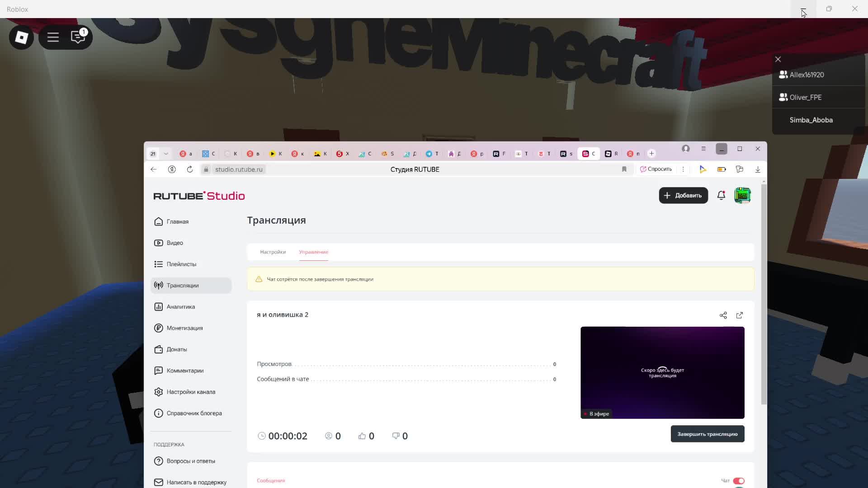Open the three-dot page options menu
This screenshot has width=868, height=488.
point(683,169)
